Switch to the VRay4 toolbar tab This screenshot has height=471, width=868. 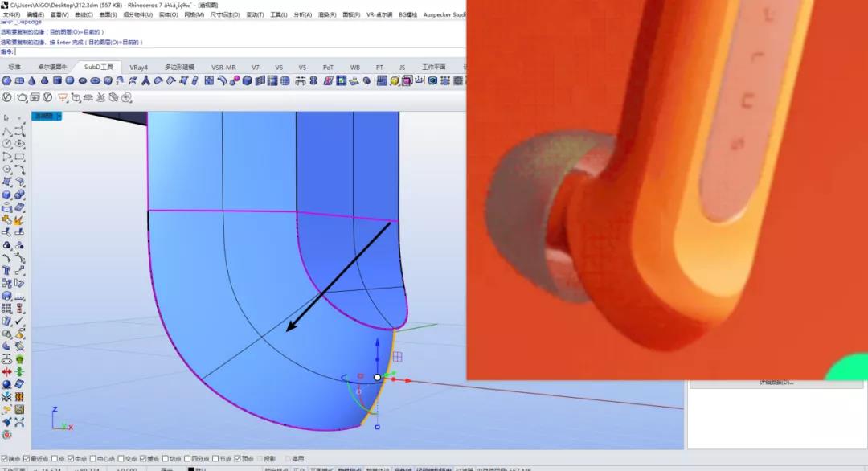138,67
